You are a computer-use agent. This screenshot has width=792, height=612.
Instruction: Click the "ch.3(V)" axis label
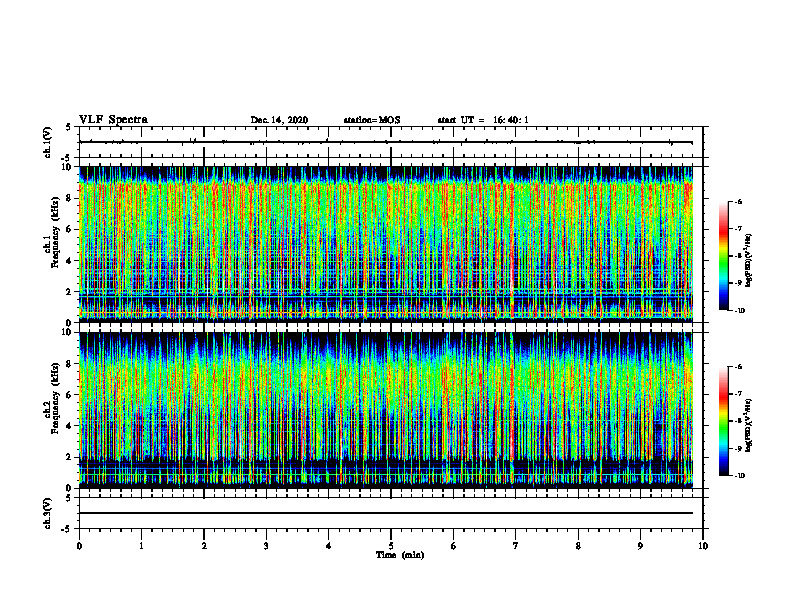pos(48,513)
